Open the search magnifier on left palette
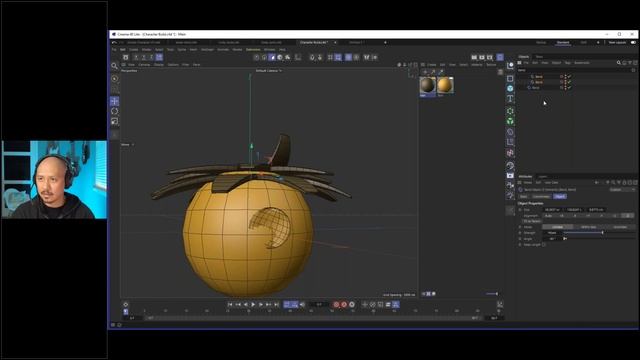 click(115, 66)
